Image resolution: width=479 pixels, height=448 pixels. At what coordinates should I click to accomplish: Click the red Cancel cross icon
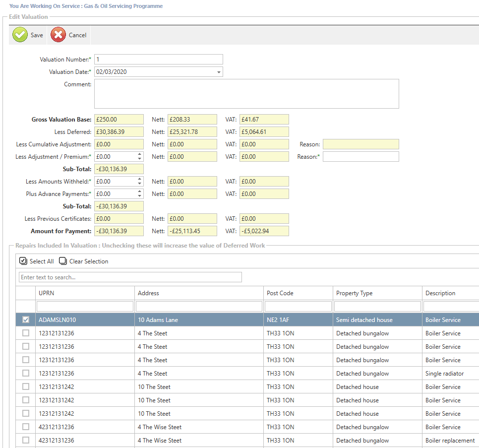[58, 35]
